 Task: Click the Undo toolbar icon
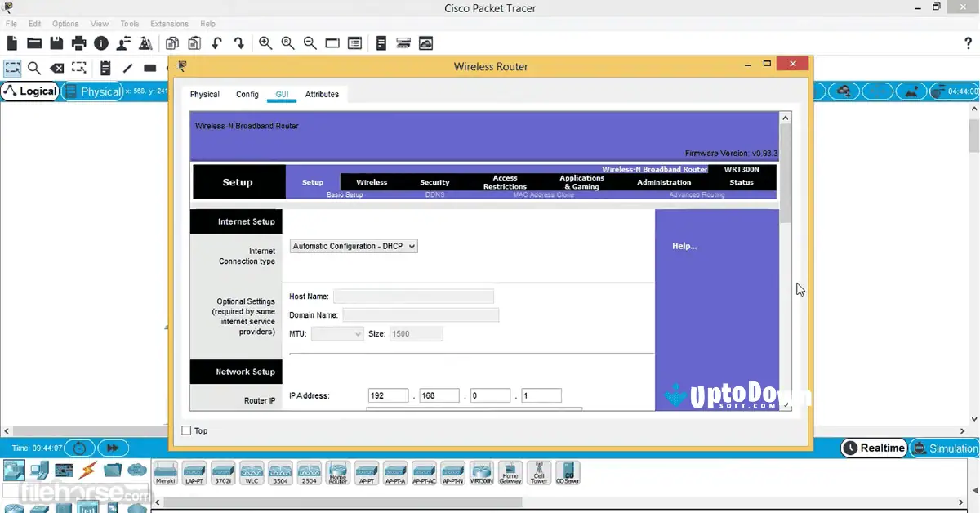click(216, 42)
